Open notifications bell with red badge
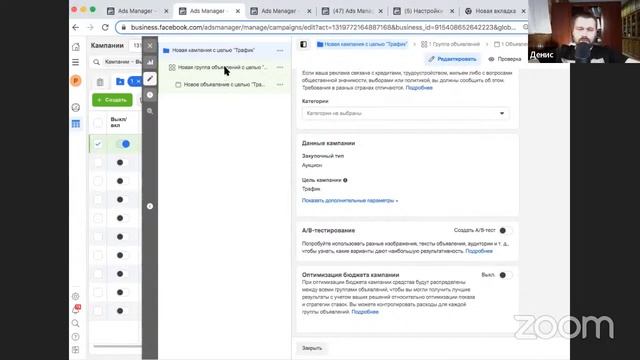 tap(76, 309)
